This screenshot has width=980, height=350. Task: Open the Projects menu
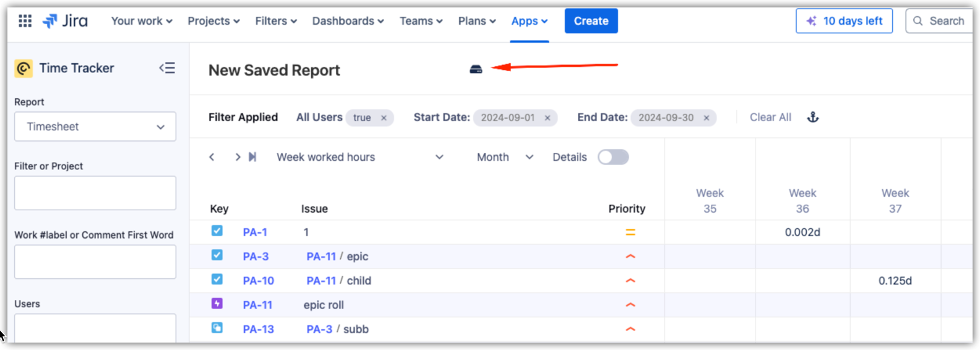point(213,21)
